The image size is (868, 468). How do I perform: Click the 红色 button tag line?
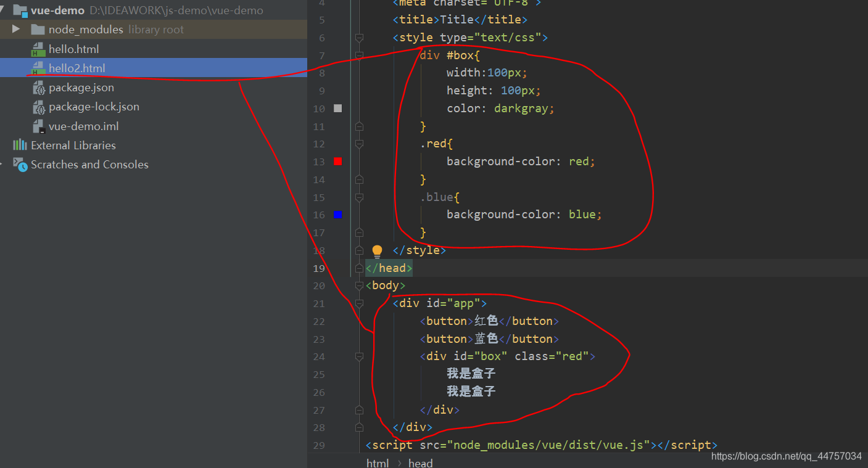point(489,321)
